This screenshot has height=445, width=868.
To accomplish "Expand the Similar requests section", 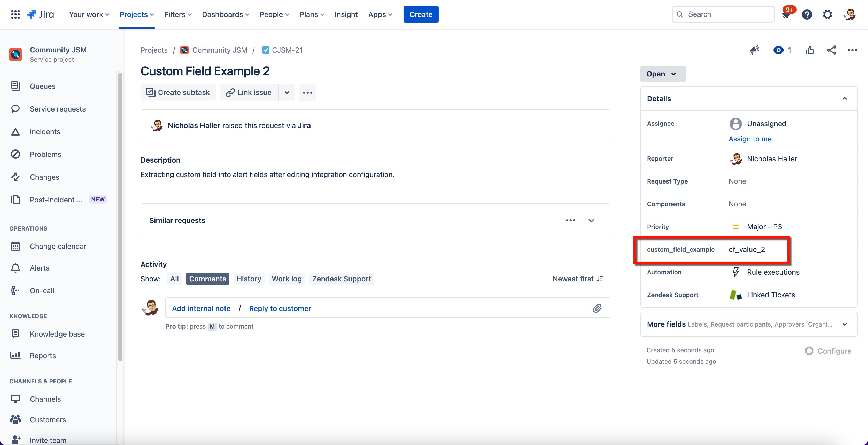I will 591,220.
